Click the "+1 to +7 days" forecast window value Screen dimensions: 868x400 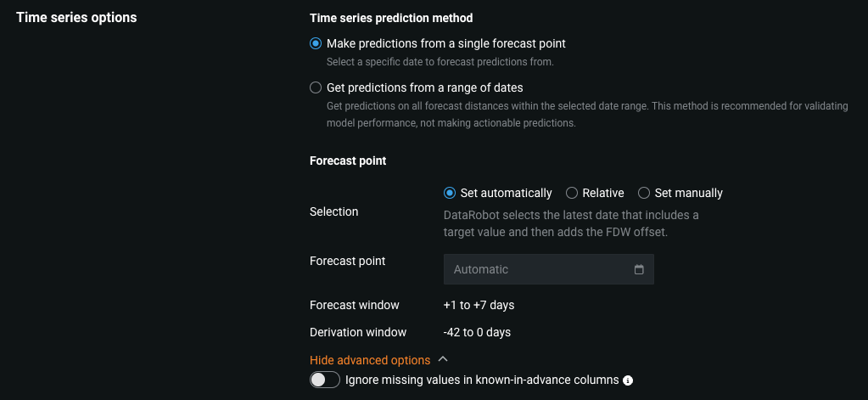(479, 305)
